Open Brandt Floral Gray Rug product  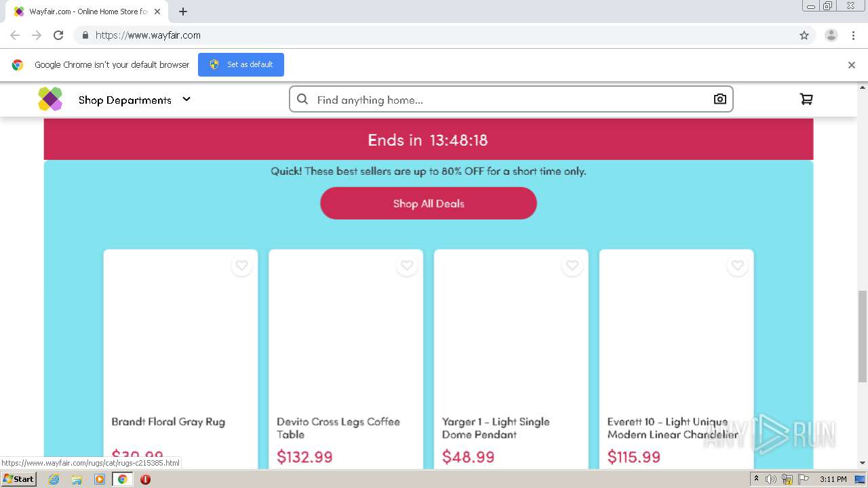point(168,422)
